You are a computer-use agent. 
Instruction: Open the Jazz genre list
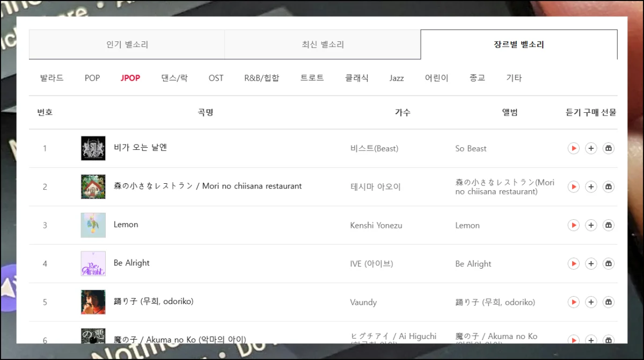coord(397,78)
